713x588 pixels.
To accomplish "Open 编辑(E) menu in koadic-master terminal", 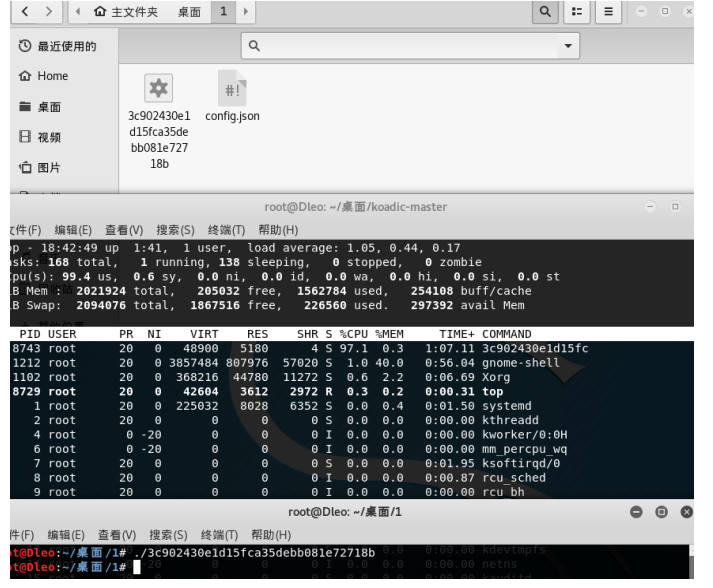I will pyautogui.click(x=73, y=230).
